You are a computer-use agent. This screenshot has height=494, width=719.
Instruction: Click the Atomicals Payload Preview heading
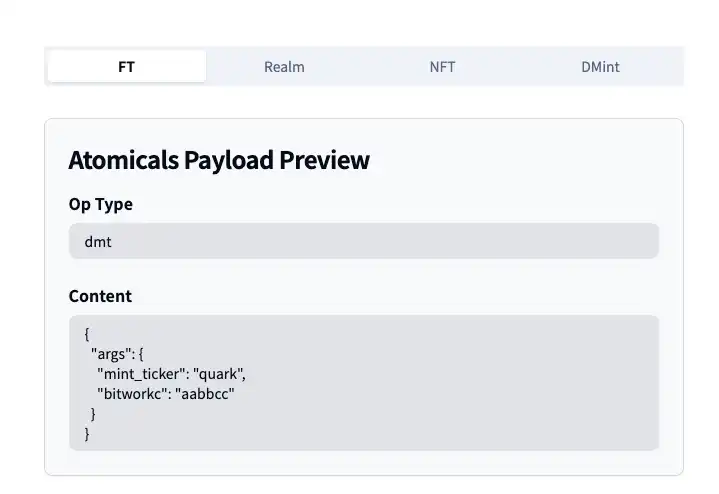(x=218, y=160)
